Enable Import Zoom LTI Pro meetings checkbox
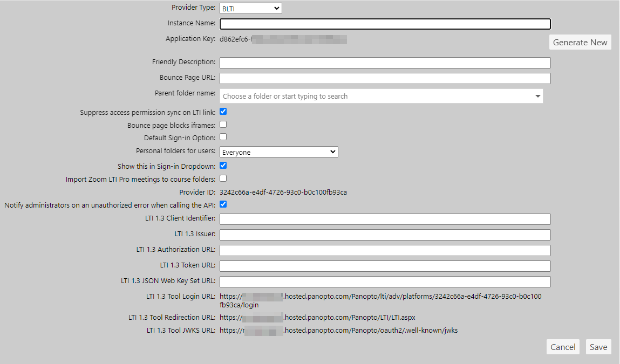The image size is (620, 364). (223, 178)
